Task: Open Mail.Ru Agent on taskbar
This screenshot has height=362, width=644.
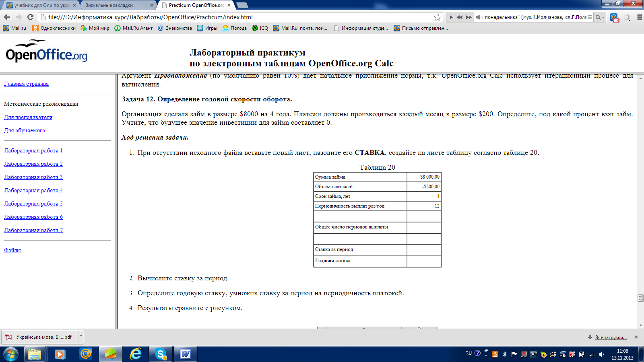Action: point(85,354)
